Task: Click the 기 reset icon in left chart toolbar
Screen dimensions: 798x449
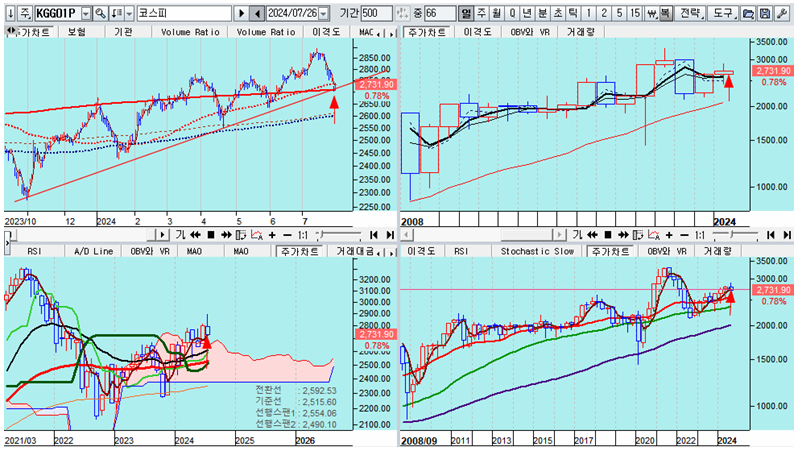Action: pyautogui.click(x=180, y=235)
